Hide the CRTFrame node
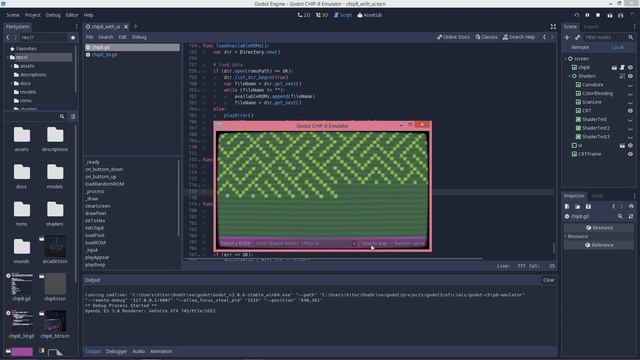This screenshot has height=360, width=640. coord(630,154)
